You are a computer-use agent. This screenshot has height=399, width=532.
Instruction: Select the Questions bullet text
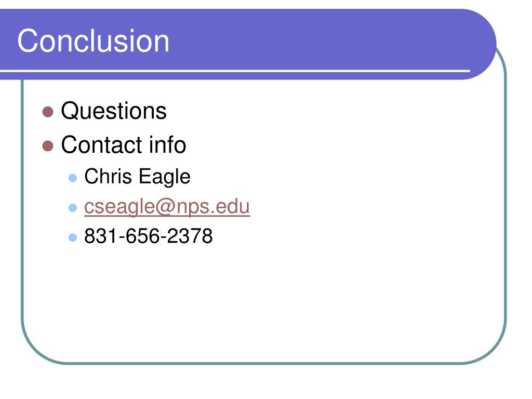point(114,111)
